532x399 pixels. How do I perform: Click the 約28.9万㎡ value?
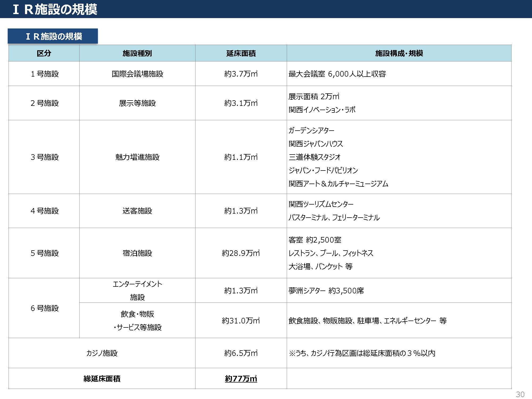click(x=241, y=253)
